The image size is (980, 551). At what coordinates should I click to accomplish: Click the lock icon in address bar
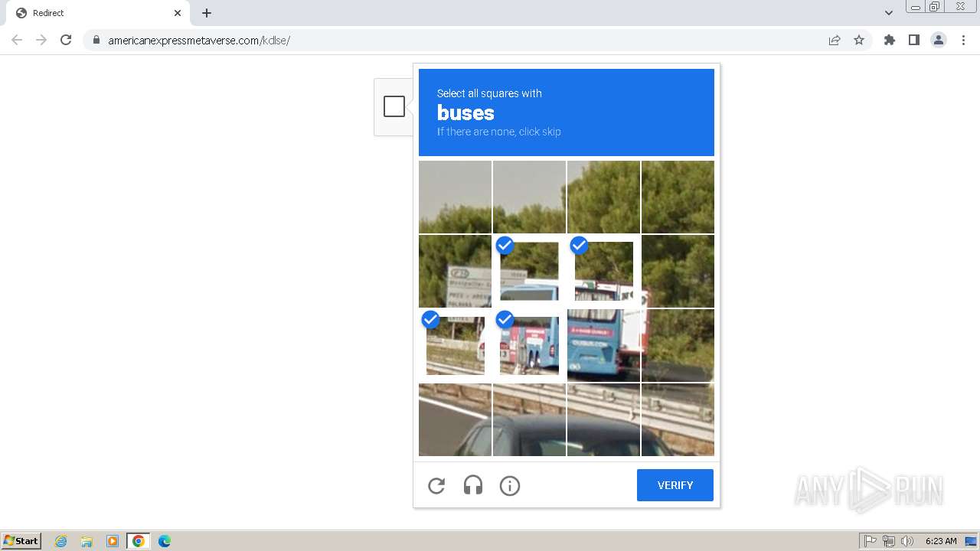(96, 41)
